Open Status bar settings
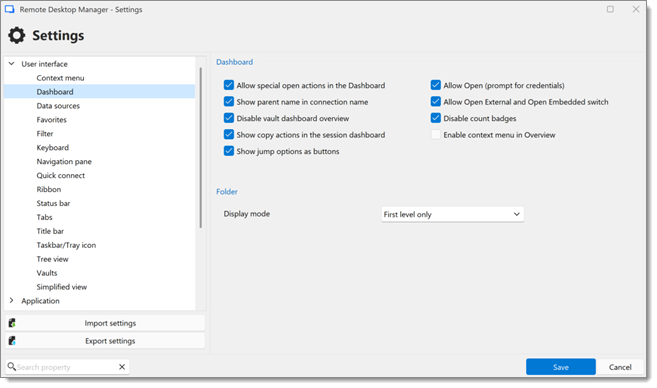 (53, 203)
